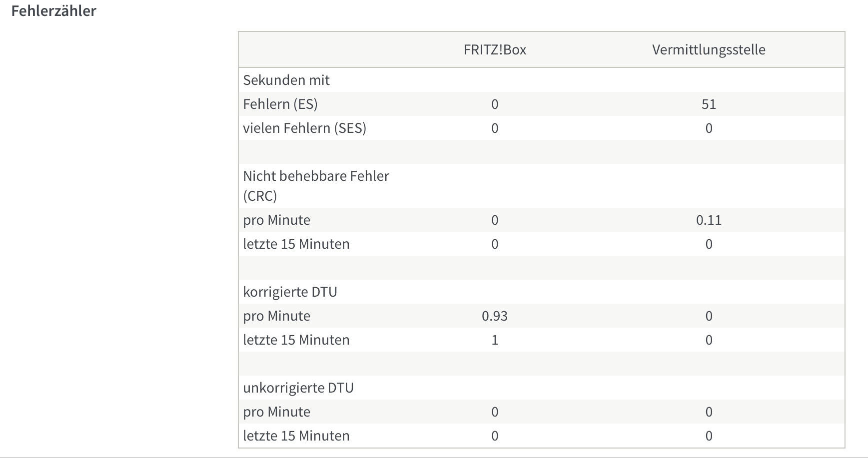The width and height of the screenshot is (868, 464).
Task: Click the Sekunden mit row label
Action: (x=286, y=80)
